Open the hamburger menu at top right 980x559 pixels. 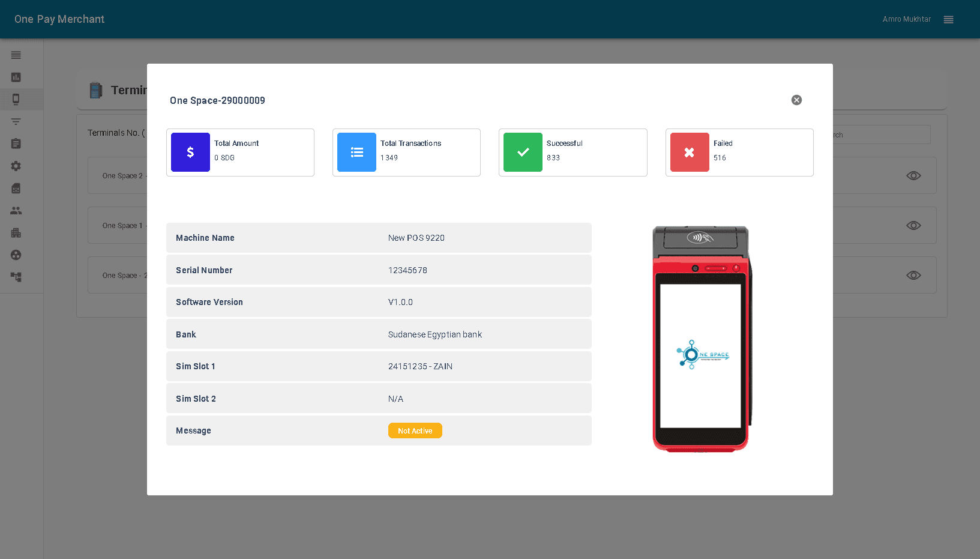click(948, 19)
